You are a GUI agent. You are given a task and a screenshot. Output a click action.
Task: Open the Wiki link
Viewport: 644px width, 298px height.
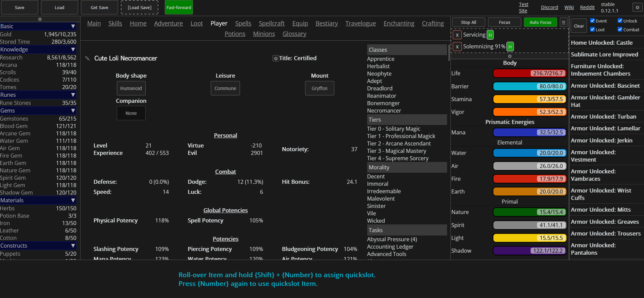569,7
